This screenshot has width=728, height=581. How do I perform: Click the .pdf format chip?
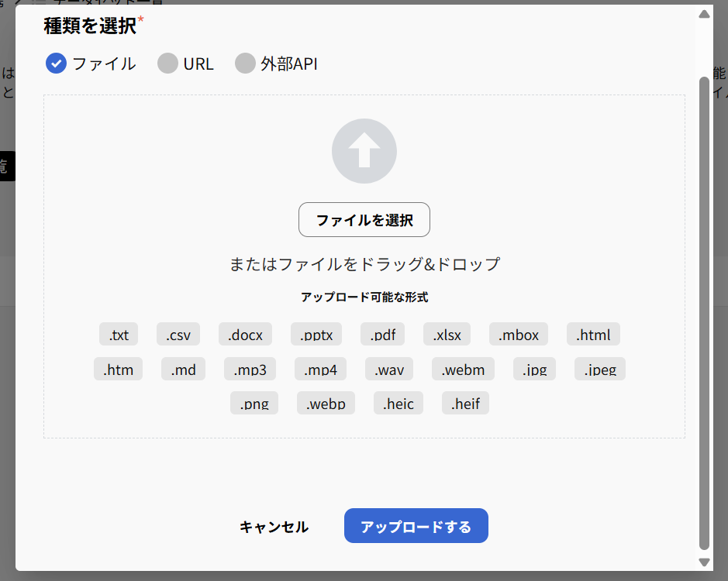382,334
